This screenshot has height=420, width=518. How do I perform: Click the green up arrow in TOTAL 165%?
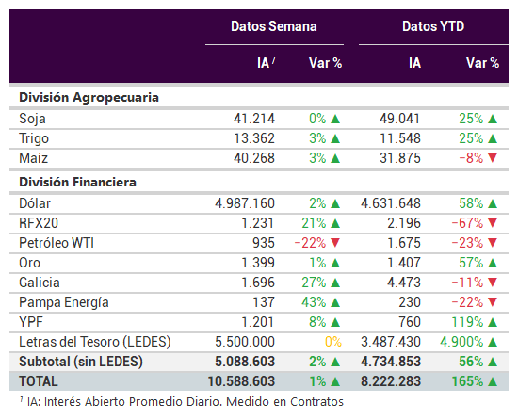493,381
